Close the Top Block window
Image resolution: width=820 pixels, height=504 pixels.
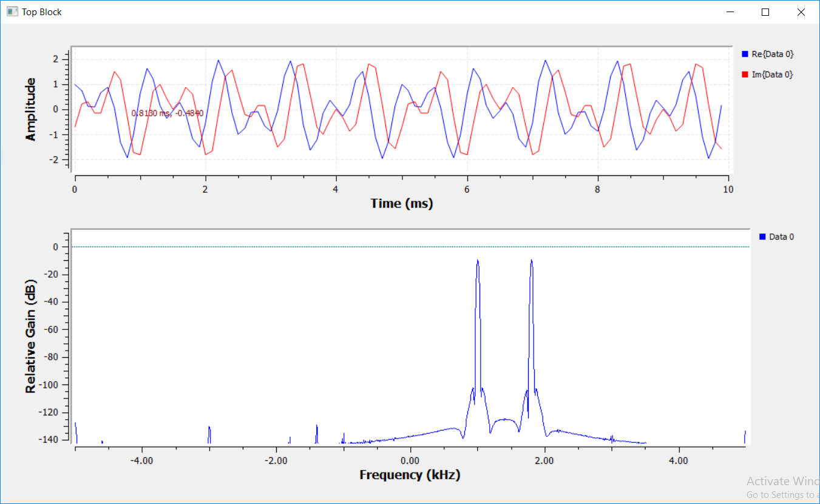801,12
